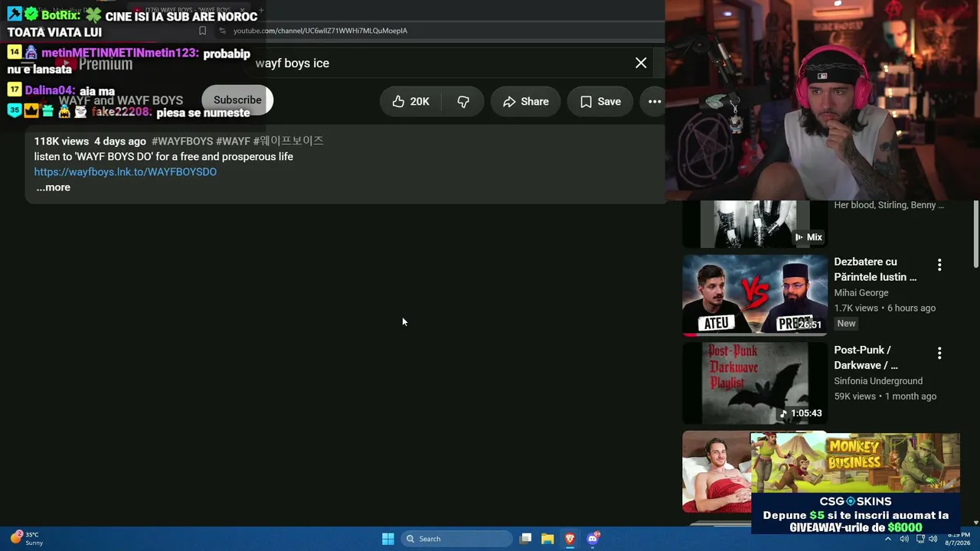Go to the Sinfonia Underground channel
Viewport: 980px width, 551px height.
878,381
